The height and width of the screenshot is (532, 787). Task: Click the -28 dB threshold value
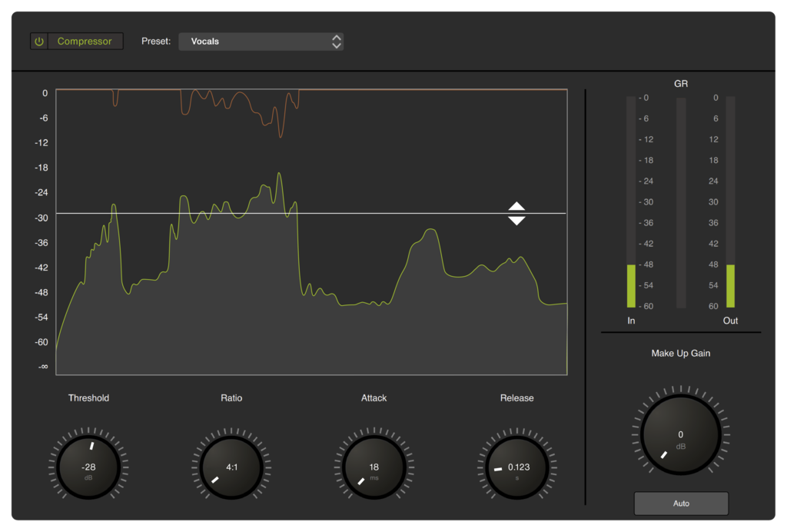pyautogui.click(x=88, y=467)
